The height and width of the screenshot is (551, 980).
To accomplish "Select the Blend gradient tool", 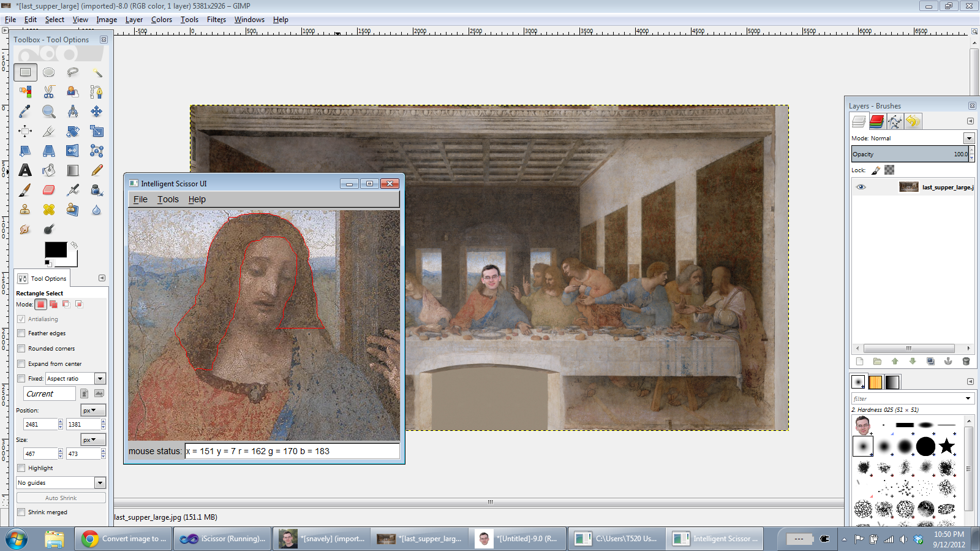I will pos(73,170).
